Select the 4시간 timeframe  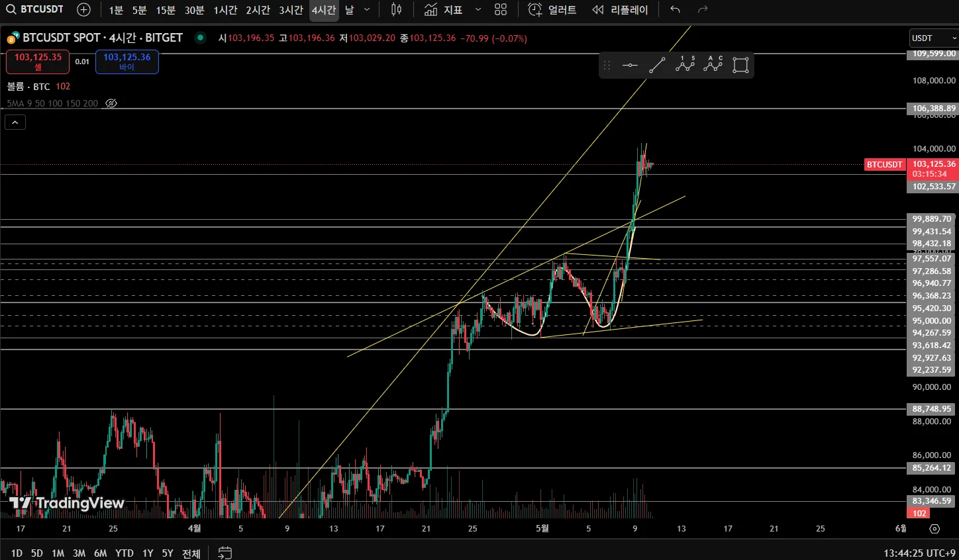[324, 10]
